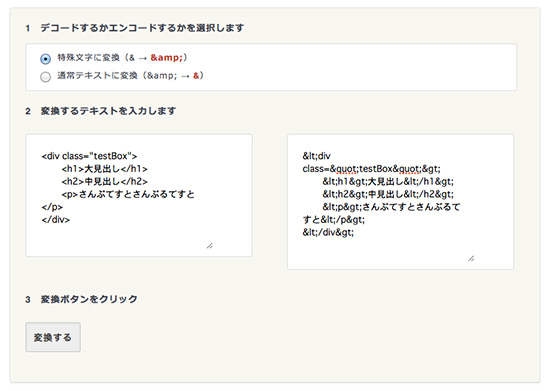Select the 通常テキストに変換 radio button
The width and height of the screenshot is (550, 391).
click(x=45, y=77)
